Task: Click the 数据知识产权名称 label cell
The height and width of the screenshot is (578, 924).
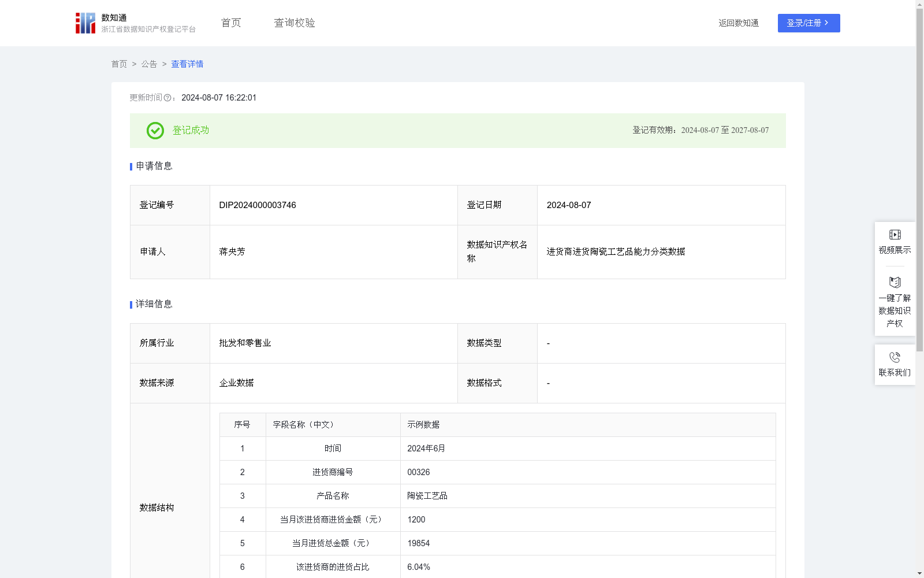Action: [497, 252]
